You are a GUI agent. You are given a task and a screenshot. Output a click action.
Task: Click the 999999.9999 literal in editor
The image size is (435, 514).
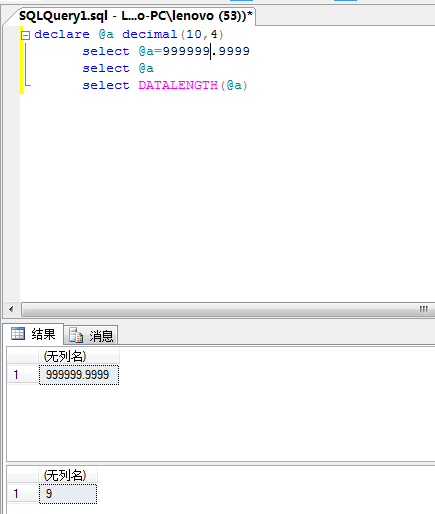point(206,51)
